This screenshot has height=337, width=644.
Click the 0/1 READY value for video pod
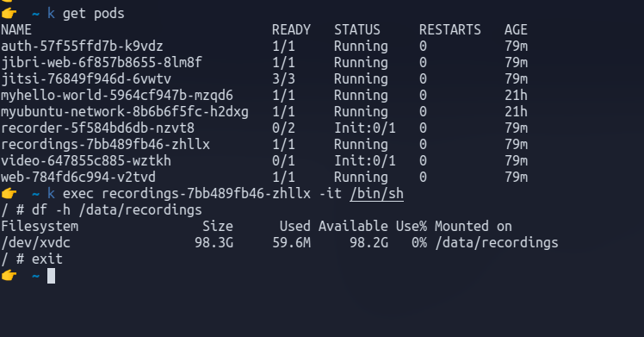click(x=283, y=160)
